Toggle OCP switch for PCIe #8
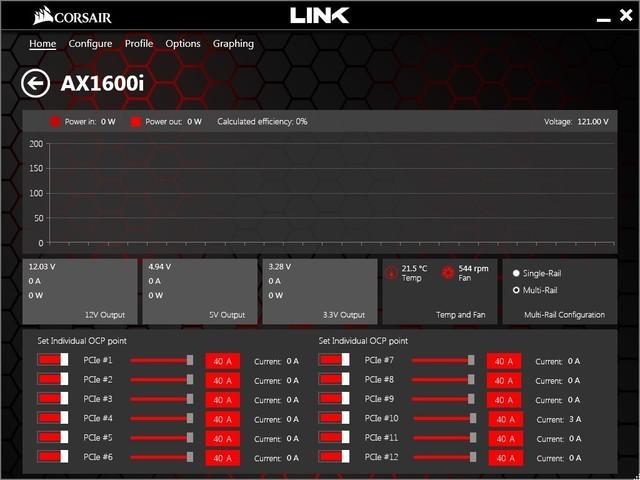Screen dimensions: 640x480 [334, 379]
